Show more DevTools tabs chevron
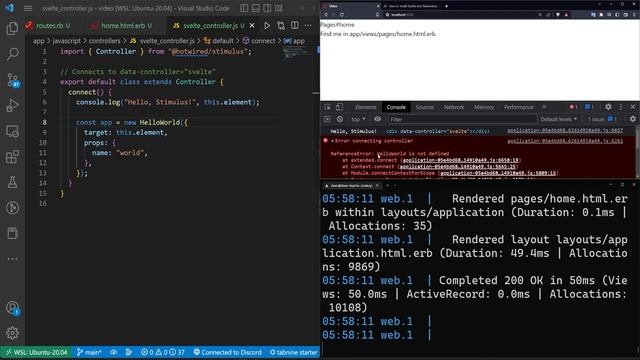 pos(544,107)
